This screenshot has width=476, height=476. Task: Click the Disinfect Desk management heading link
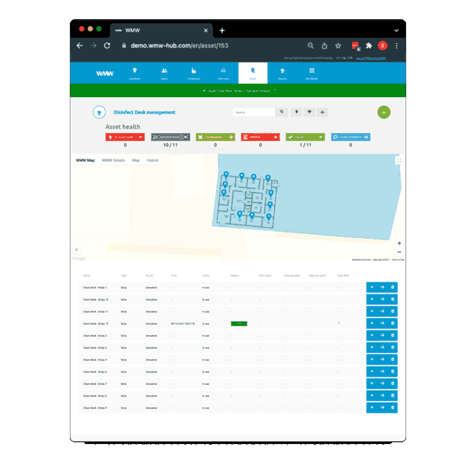pos(144,112)
